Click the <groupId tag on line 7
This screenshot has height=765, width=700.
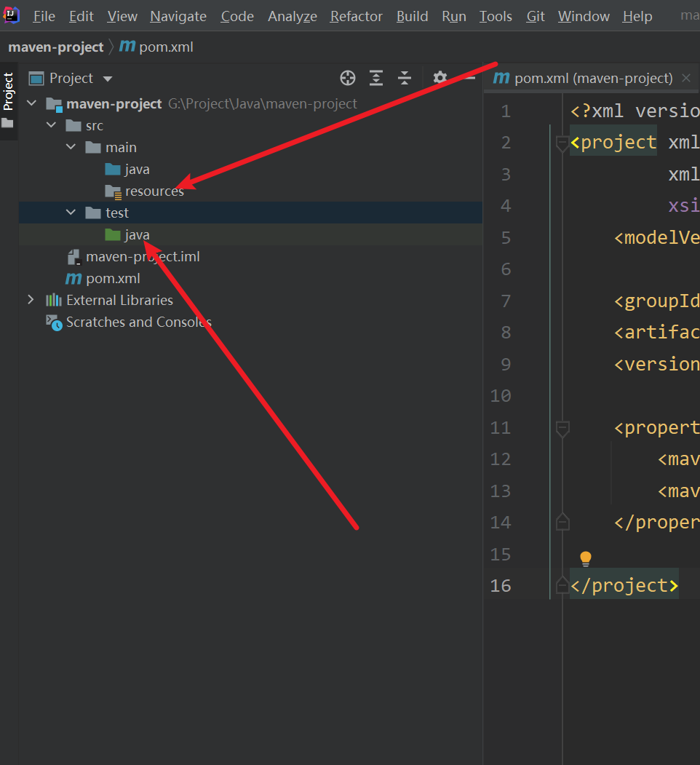click(656, 301)
